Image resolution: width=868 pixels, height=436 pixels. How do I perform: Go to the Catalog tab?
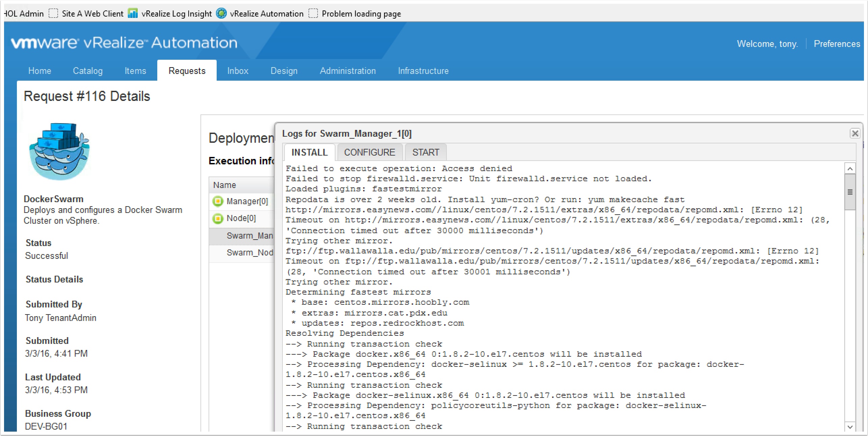pyautogui.click(x=88, y=71)
